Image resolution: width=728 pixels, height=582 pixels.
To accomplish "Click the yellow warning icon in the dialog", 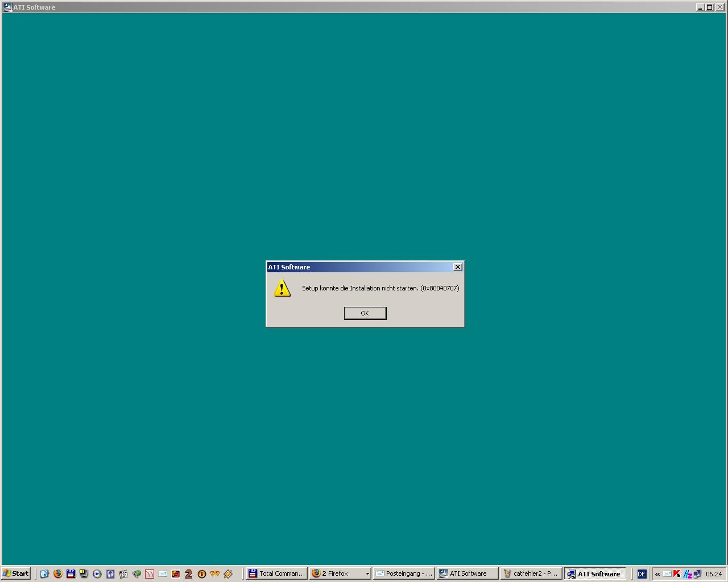I will (x=282, y=288).
